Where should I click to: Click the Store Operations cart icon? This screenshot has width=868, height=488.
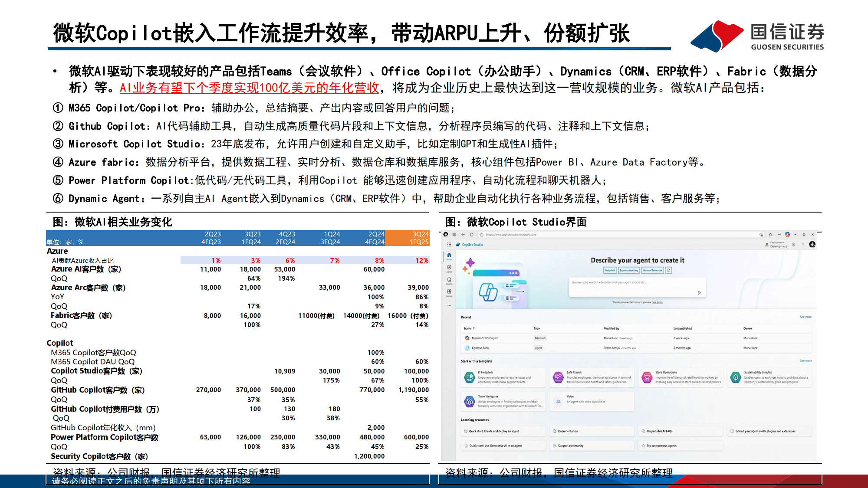coord(647,377)
